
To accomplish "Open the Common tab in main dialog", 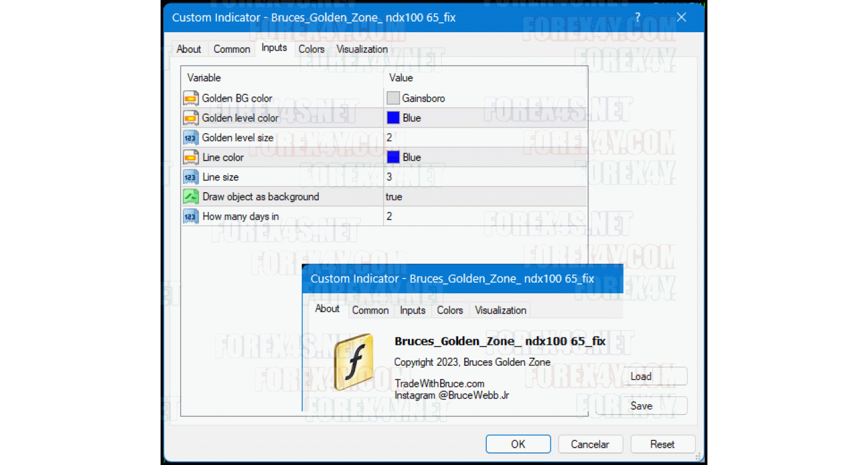I will [x=232, y=49].
